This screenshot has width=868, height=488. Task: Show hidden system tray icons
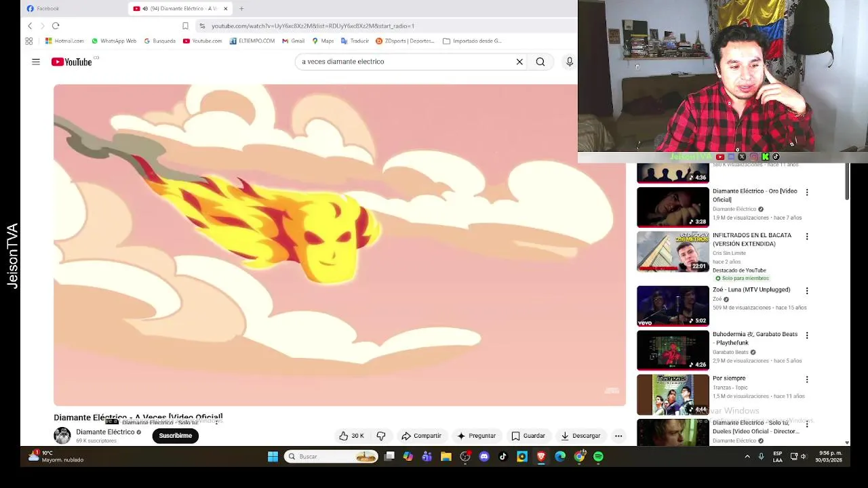point(747,457)
